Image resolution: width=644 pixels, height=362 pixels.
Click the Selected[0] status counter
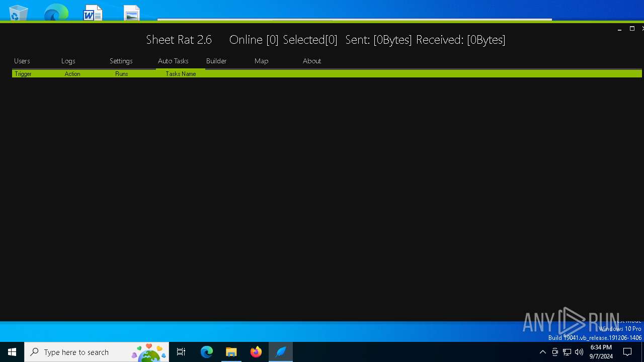[310, 40]
